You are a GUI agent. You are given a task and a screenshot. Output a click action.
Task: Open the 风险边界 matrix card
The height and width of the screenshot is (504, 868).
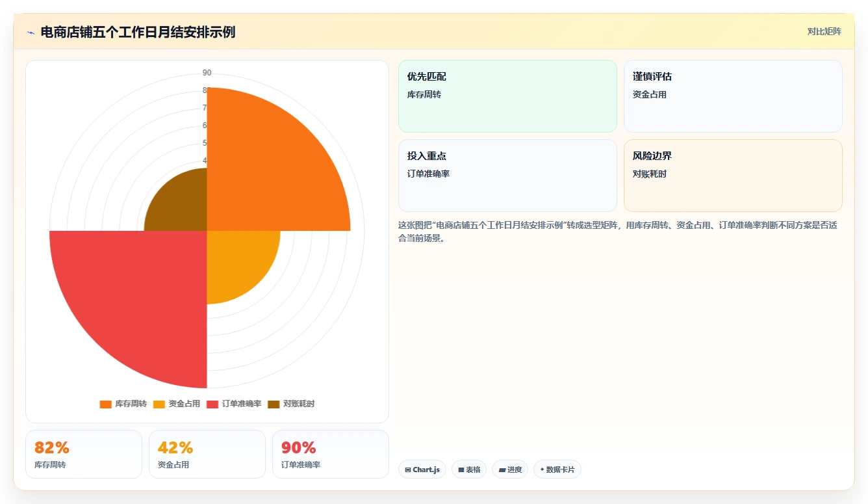click(733, 176)
